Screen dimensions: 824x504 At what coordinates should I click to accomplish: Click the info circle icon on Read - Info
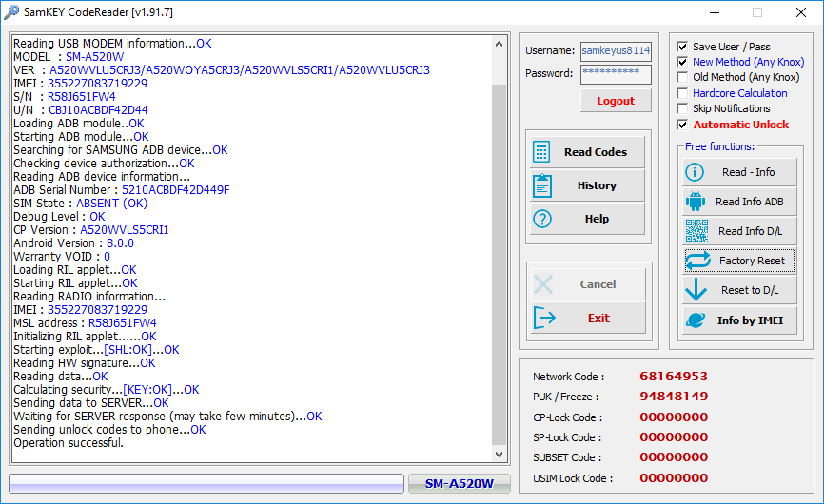coord(695,172)
